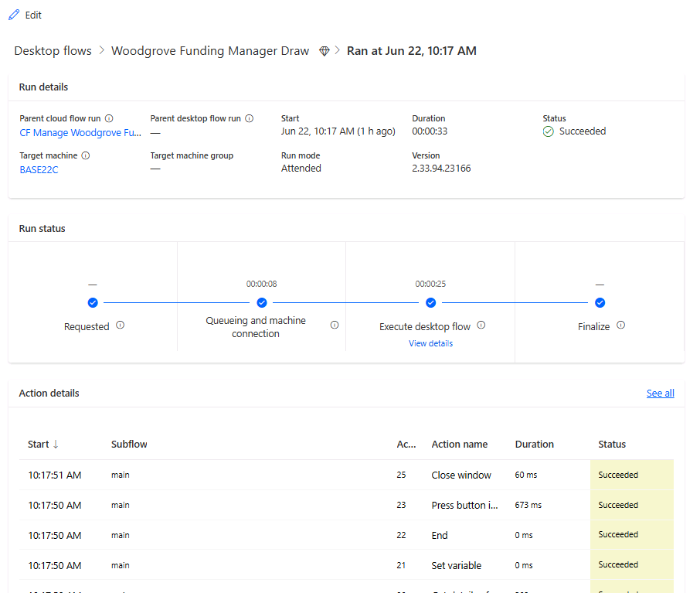Click info icon for Queueing and machine connection
This screenshot has width=700, height=593.
coord(335,325)
